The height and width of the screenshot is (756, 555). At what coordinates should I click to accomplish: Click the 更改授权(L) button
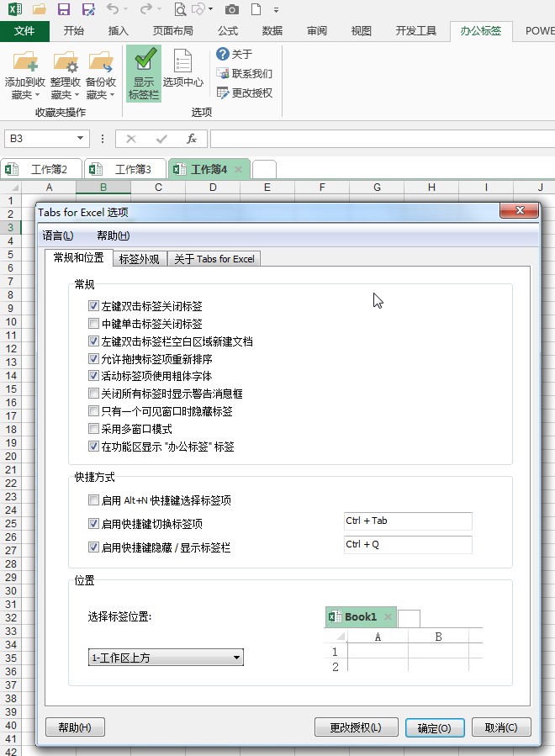(x=356, y=727)
